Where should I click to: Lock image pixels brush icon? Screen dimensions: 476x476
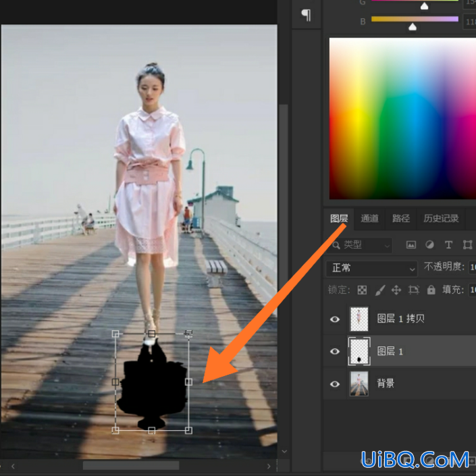click(380, 290)
